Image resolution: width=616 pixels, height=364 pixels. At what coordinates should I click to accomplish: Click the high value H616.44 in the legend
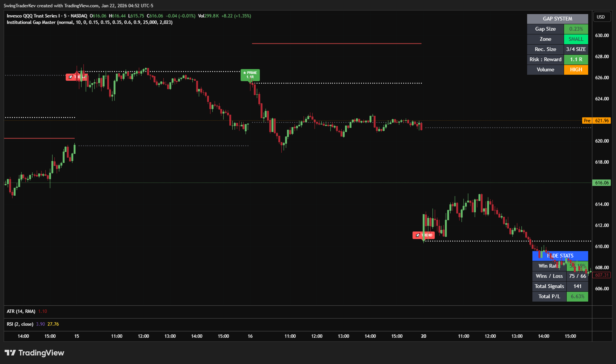coord(117,16)
